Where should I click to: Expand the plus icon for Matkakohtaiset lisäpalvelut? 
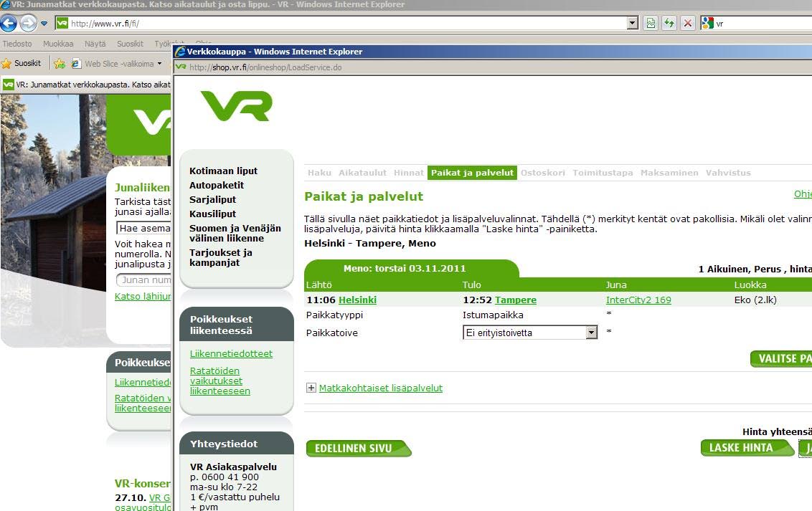[311, 388]
